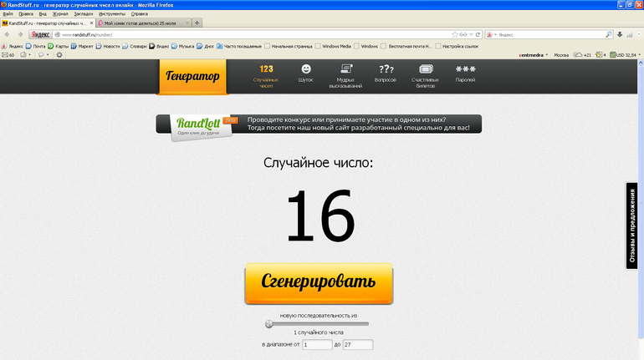644x360 pixels.
Task: Focus the range 'до' field with 27
Action: pos(358,345)
